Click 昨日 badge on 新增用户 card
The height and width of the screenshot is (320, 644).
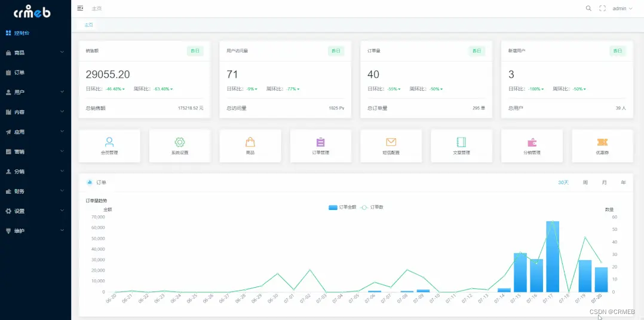coord(618,51)
